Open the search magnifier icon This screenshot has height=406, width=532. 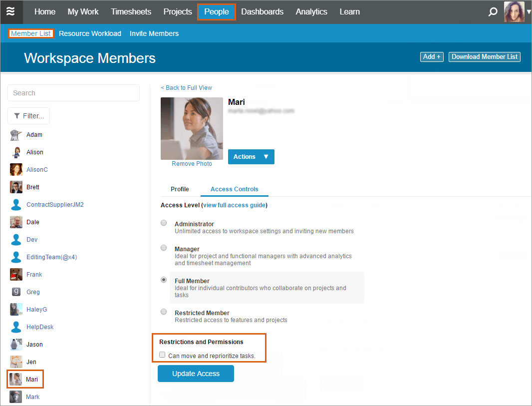point(493,12)
